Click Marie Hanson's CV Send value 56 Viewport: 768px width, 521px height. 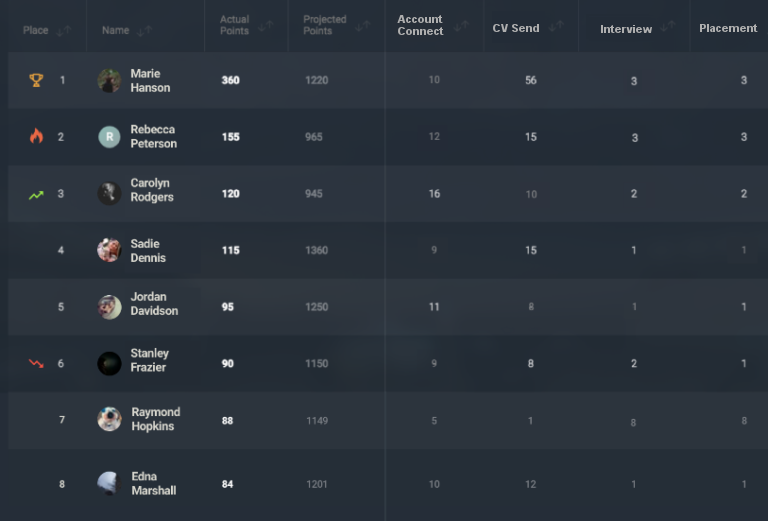tap(531, 80)
